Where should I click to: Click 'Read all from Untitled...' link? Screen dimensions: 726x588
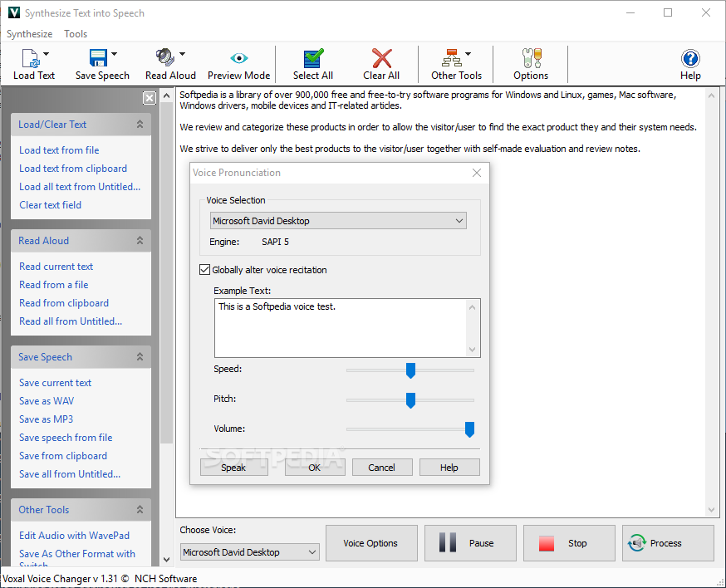click(x=71, y=321)
